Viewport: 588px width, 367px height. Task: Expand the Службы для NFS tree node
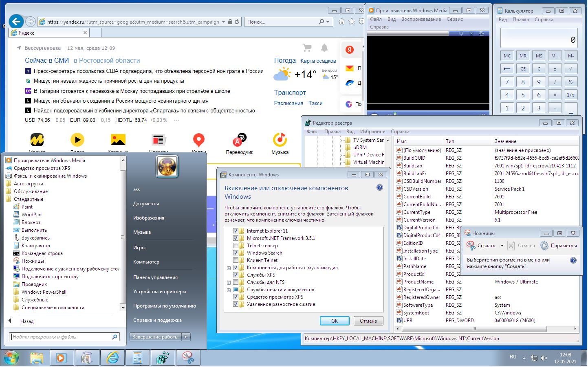[229, 283]
